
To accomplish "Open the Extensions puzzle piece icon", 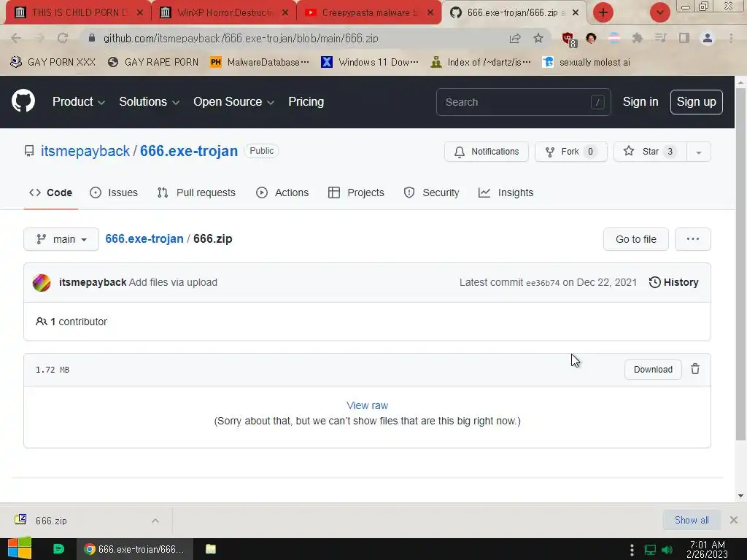I will click(x=638, y=38).
